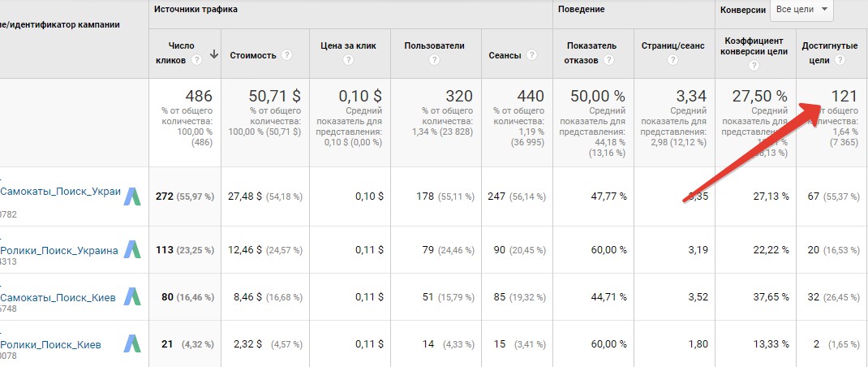Sort by 'Стоимость' column header
Image resolution: width=868 pixels, height=367 pixels.
pos(253,55)
